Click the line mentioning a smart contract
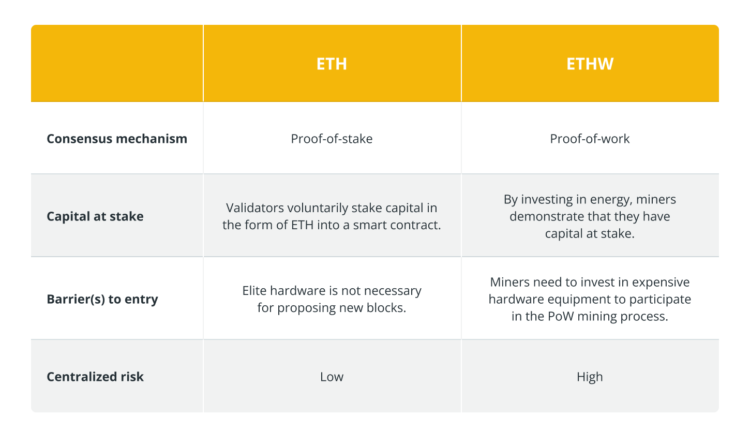This screenshot has width=750, height=430. 331,225
